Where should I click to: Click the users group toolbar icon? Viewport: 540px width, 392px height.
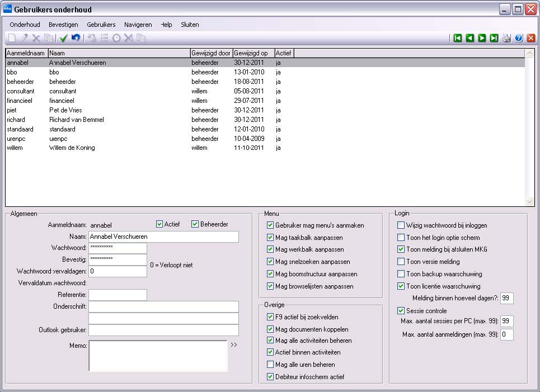pyautogui.click(x=92, y=38)
